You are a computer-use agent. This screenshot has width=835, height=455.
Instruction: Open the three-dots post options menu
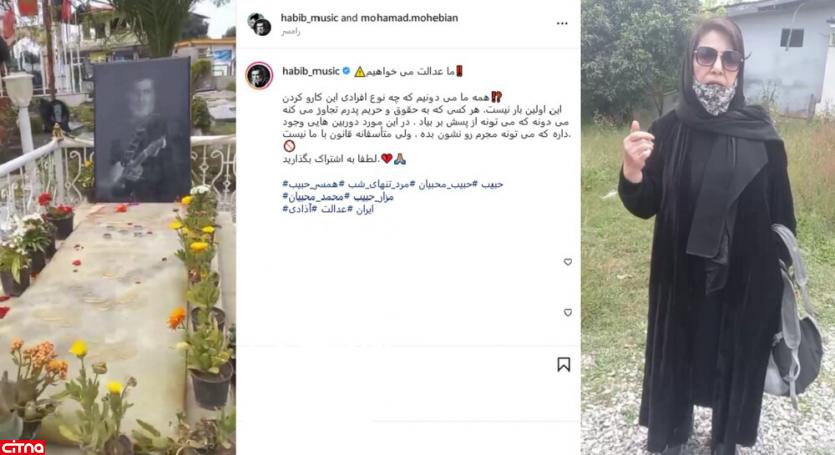point(562,23)
